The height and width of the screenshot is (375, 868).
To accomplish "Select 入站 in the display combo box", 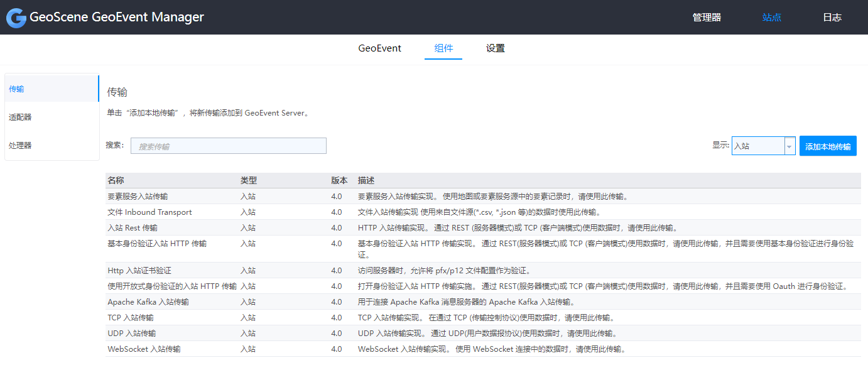I will point(757,145).
